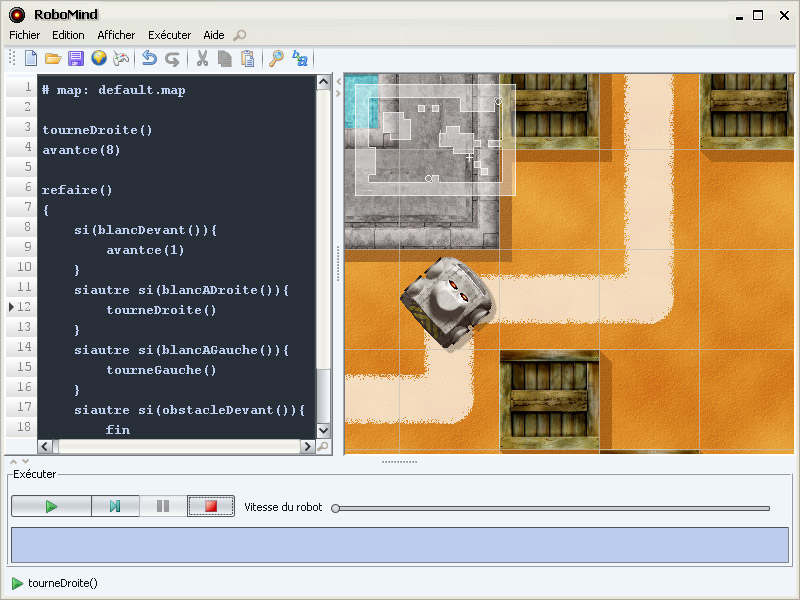Image resolution: width=800 pixels, height=600 pixels.
Task: Open the Afficher menu
Action: pos(116,35)
